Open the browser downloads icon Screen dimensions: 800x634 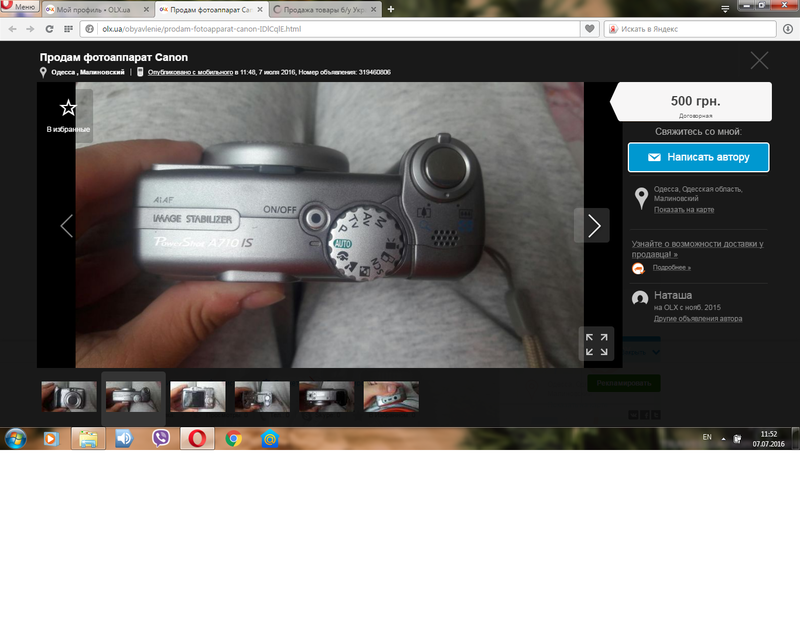click(788, 29)
